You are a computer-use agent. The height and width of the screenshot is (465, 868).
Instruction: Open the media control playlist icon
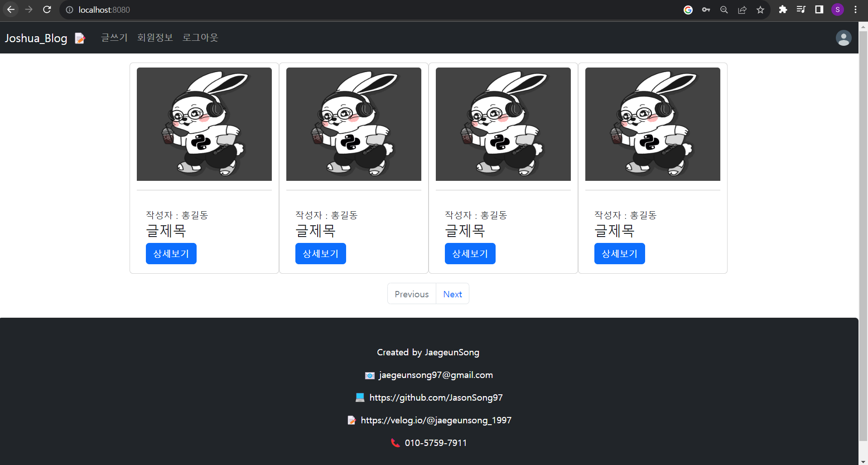(801, 10)
